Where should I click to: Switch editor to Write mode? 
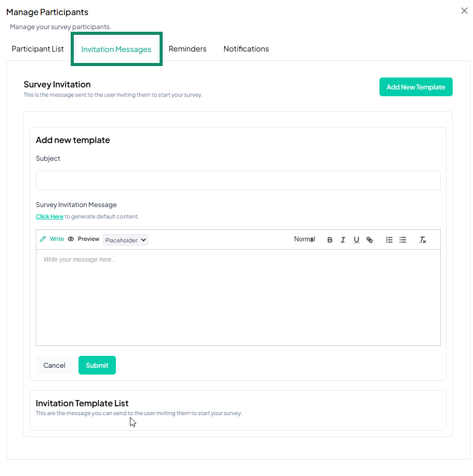(52, 239)
